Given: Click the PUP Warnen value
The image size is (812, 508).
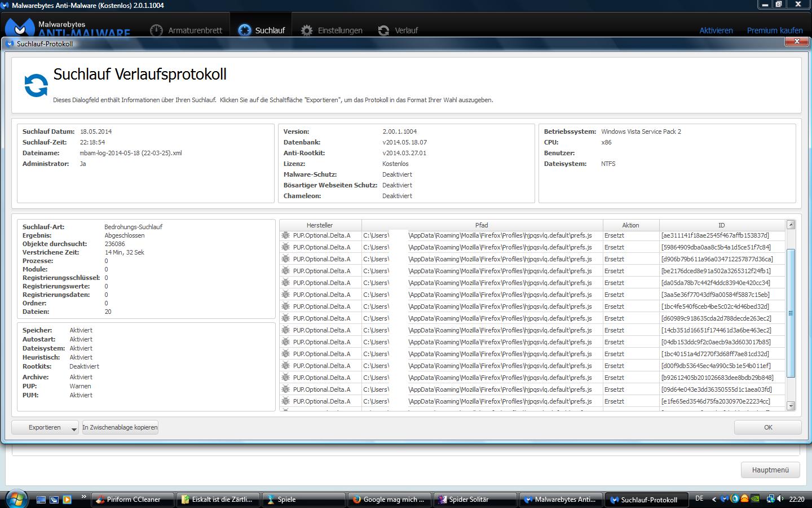Looking at the screenshot, I should 80,386.
